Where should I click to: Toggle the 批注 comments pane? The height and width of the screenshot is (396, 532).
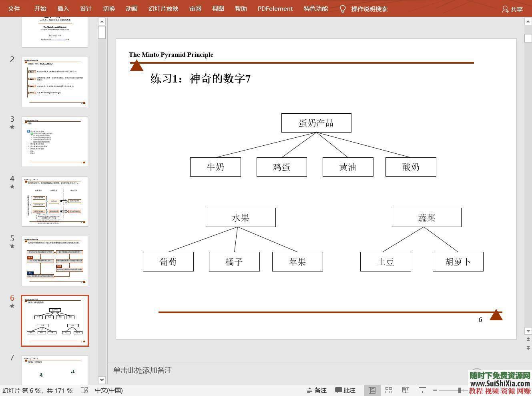coord(345,390)
